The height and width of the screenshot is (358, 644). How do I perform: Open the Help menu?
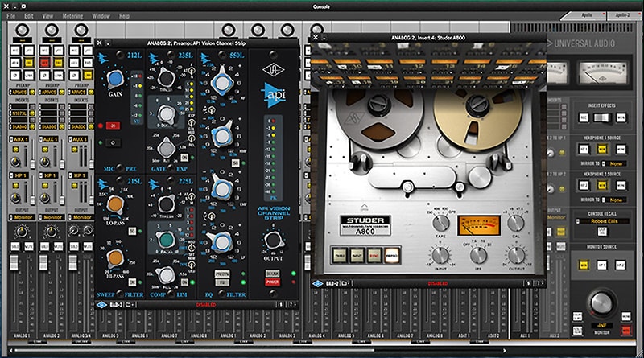point(124,16)
